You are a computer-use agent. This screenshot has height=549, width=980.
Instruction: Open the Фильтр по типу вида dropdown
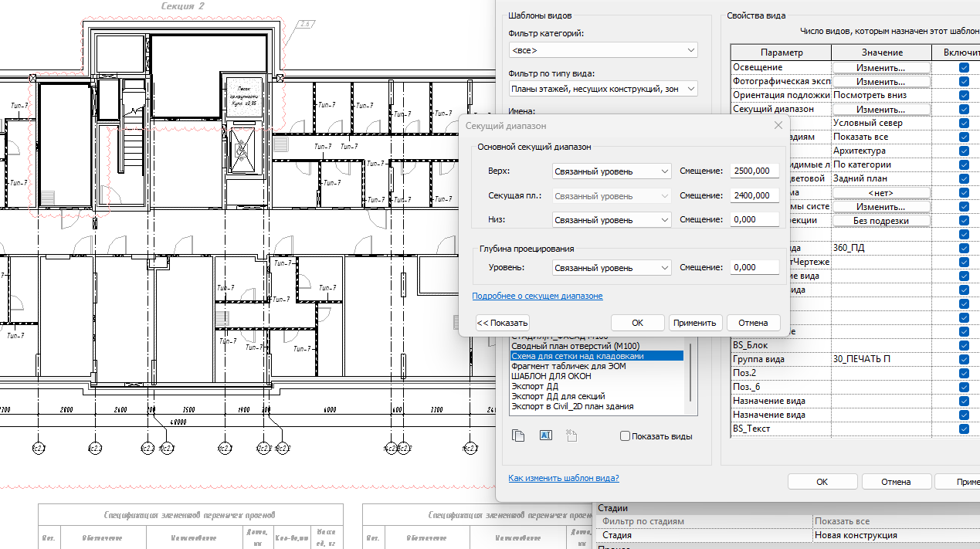602,89
